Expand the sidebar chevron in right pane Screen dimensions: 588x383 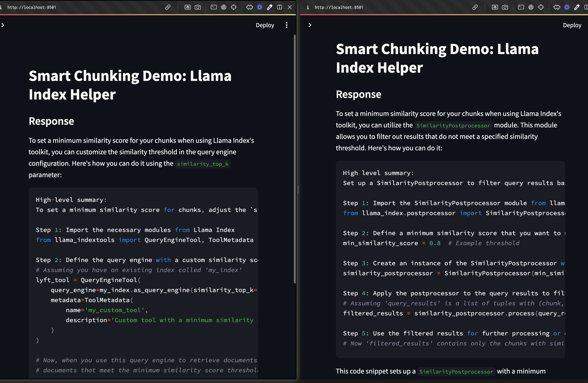310,25
